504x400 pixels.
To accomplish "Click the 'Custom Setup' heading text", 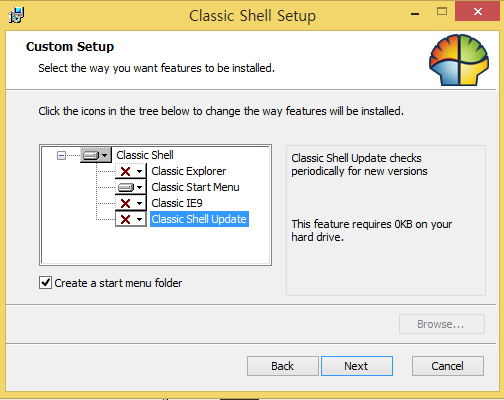I will pos(70,47).
